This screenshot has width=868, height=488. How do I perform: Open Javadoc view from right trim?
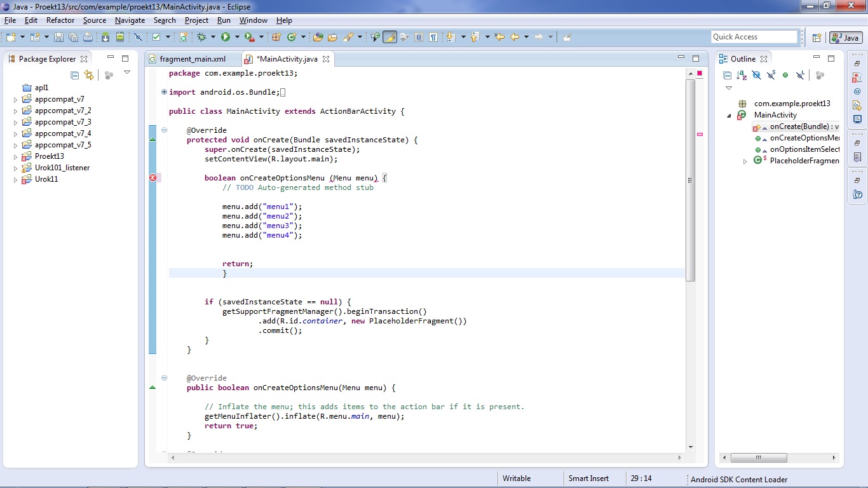[857, 92]
